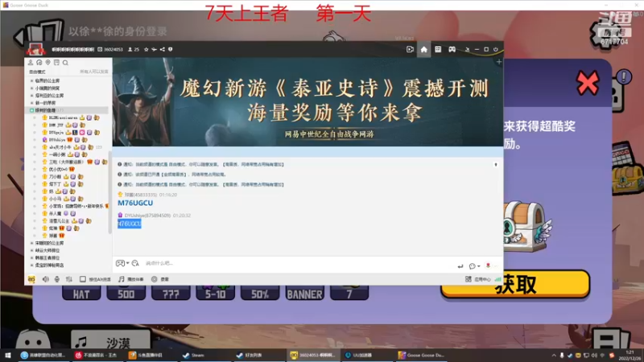The height and width of the screenshot is (362, 644).
Task: Click the bulletin board icon in sidebar toolbar
Action: point(56,63)
